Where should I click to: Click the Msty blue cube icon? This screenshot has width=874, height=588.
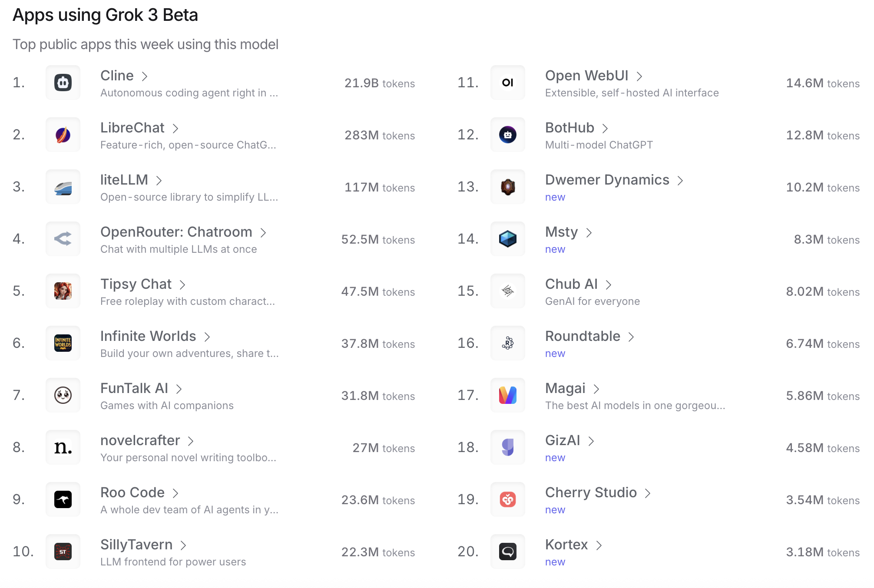(x=507, y=239)
